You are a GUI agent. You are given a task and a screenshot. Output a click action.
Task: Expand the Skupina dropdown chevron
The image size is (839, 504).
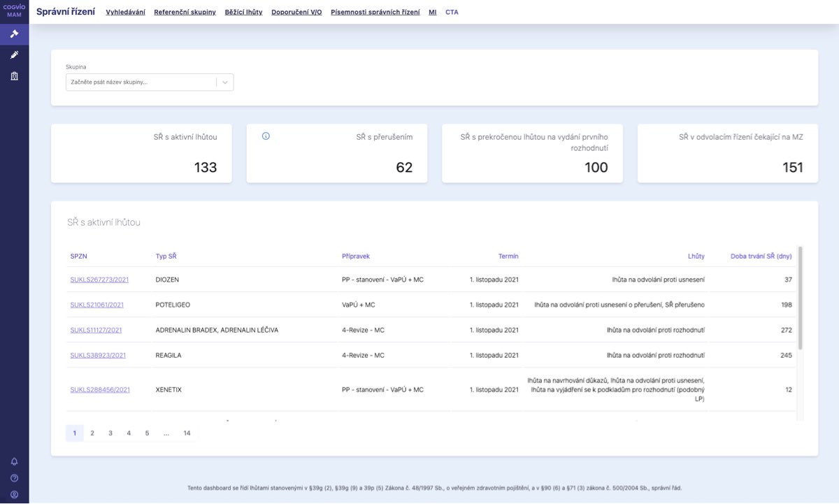coord(225,82)
